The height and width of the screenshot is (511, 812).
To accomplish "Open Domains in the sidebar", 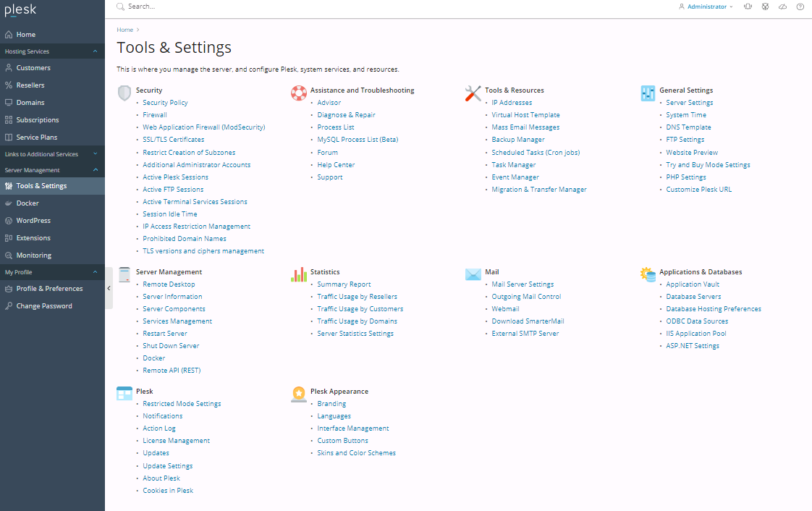I will (52, 103).
